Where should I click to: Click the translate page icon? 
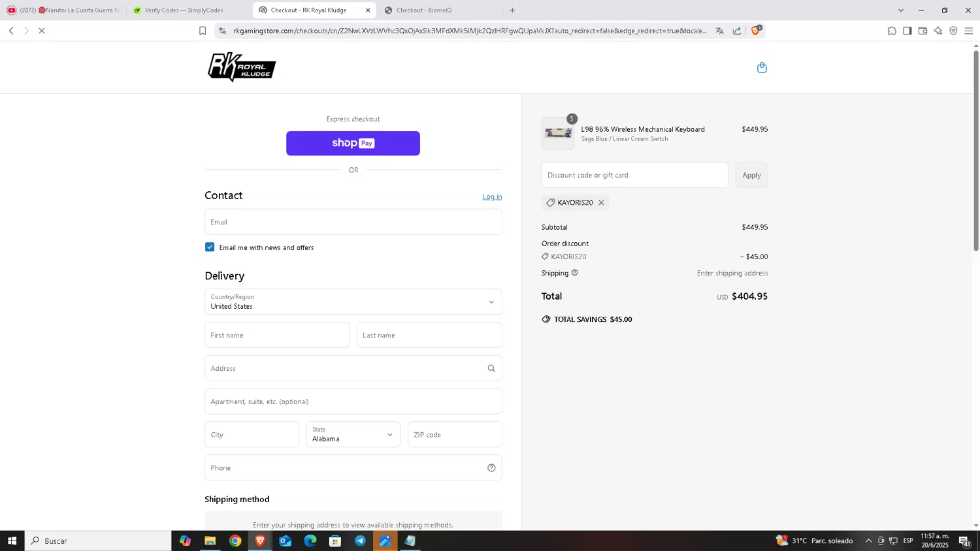[719, 31]
